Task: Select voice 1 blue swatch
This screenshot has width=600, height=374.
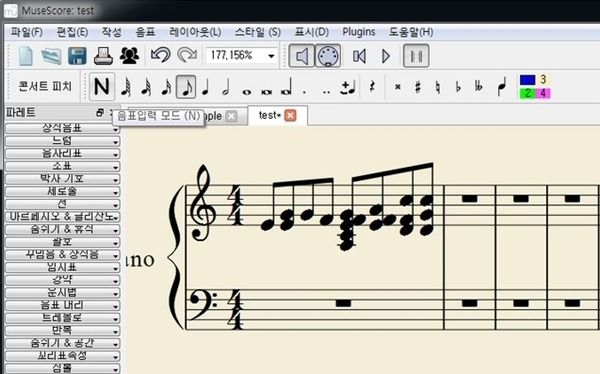Action: tap(527, 80)
